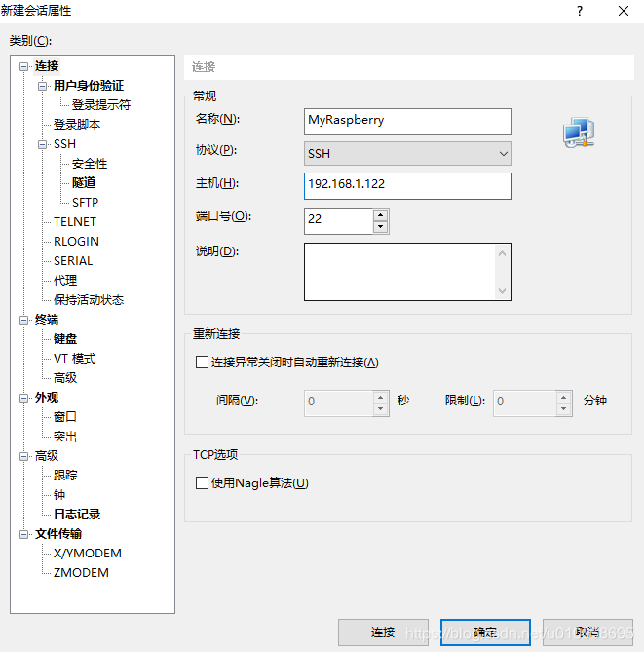Click the 限制 minutes input field
644x652 pixels.
525,403
